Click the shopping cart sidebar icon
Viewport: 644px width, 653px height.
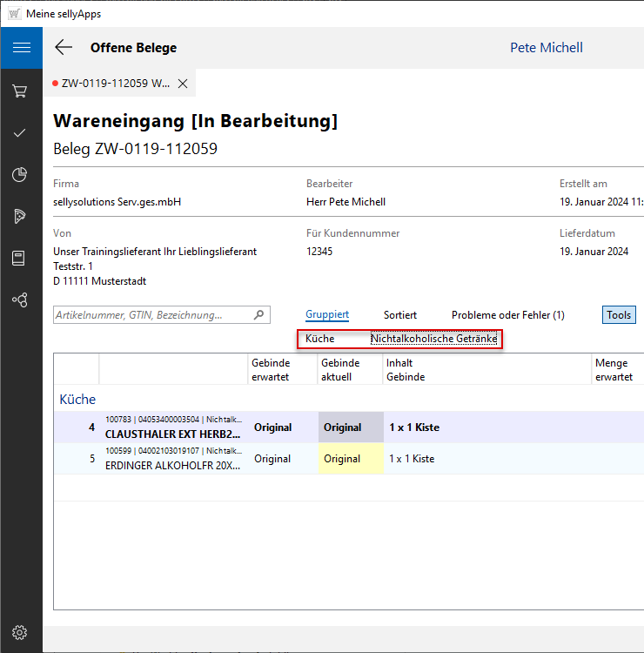pyautogui.click(x=21, y=91)
